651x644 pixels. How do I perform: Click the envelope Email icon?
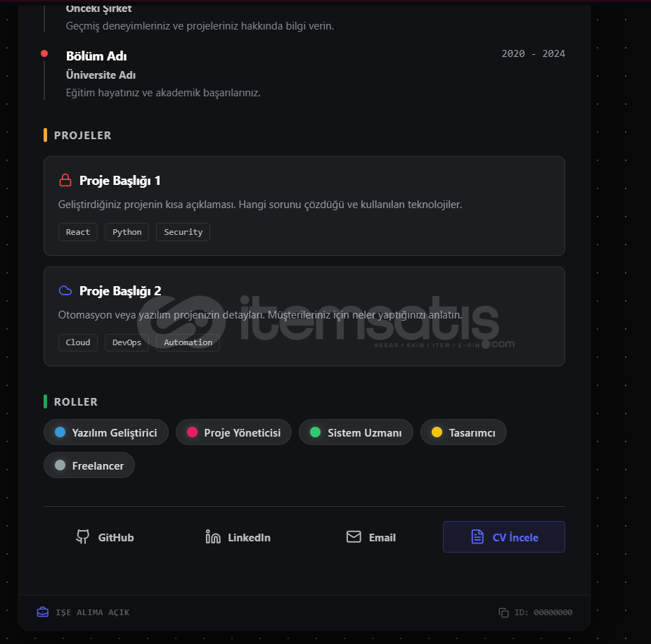coord(354,536)
